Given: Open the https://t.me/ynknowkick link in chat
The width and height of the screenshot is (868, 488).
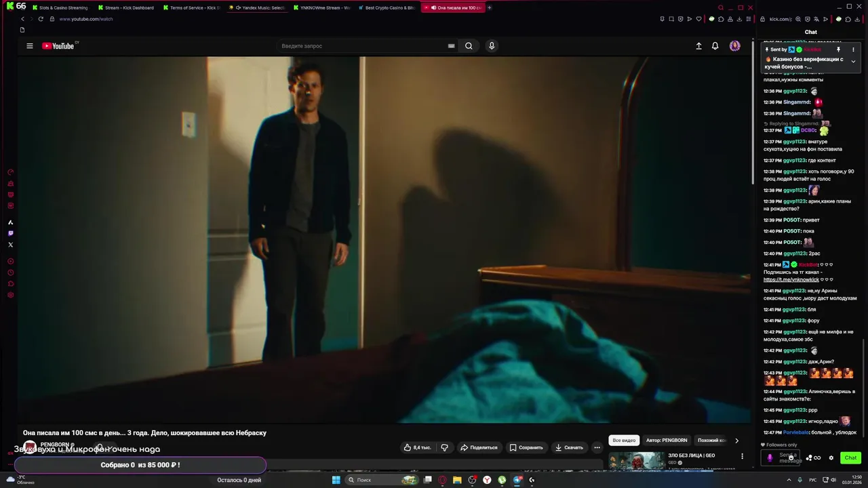Looking at the screenshot, I should [791, 279].
